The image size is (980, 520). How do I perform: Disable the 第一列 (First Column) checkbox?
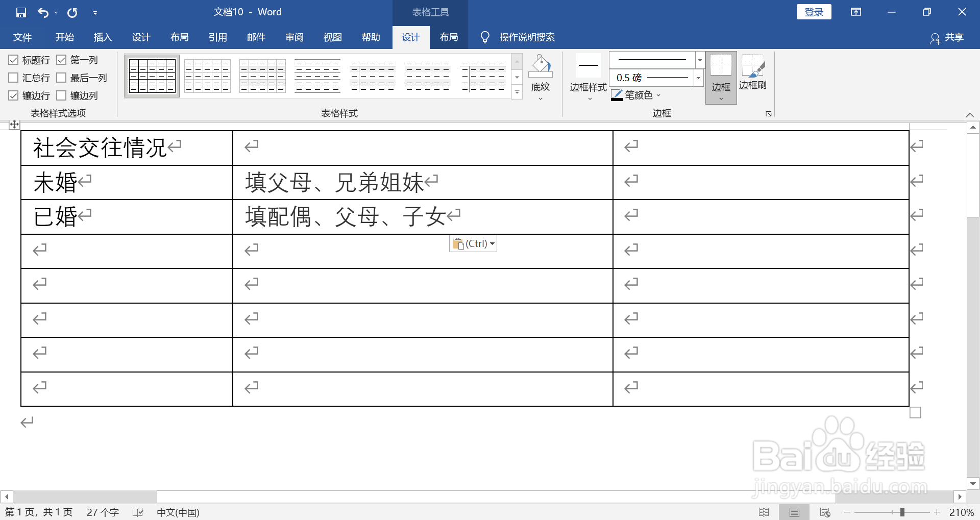point(62,60)
